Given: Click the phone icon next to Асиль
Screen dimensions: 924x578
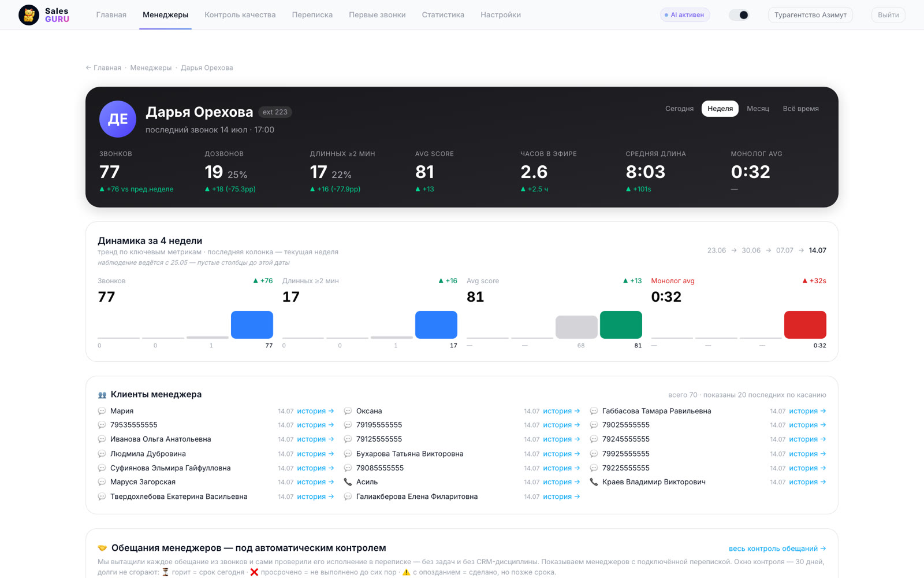Looking at the screenshot, I should tap(348, 482).
